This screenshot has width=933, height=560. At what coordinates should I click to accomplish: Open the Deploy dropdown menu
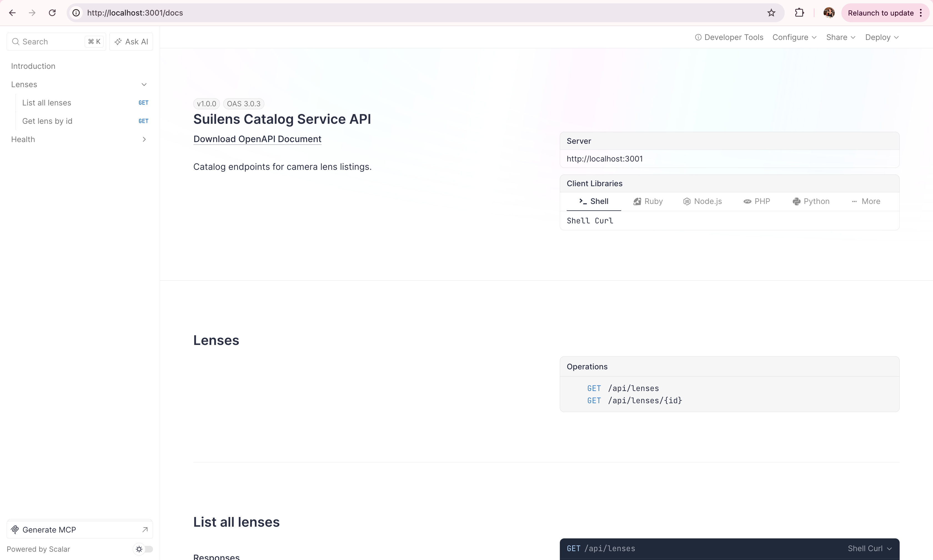pyautogui.click(x=882, y=37)
